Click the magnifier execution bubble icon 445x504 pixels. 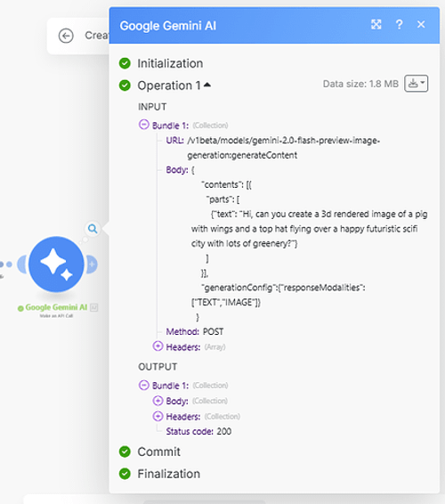tap(93, 229)
